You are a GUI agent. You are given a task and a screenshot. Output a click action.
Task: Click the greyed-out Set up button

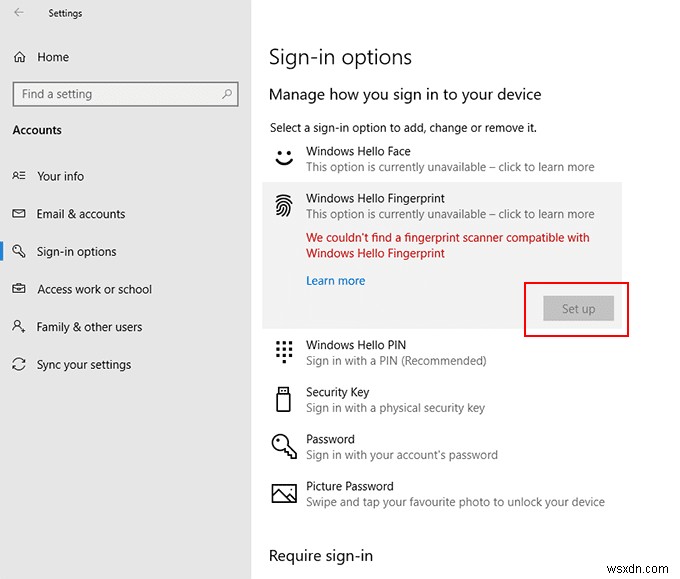point(578,308)
